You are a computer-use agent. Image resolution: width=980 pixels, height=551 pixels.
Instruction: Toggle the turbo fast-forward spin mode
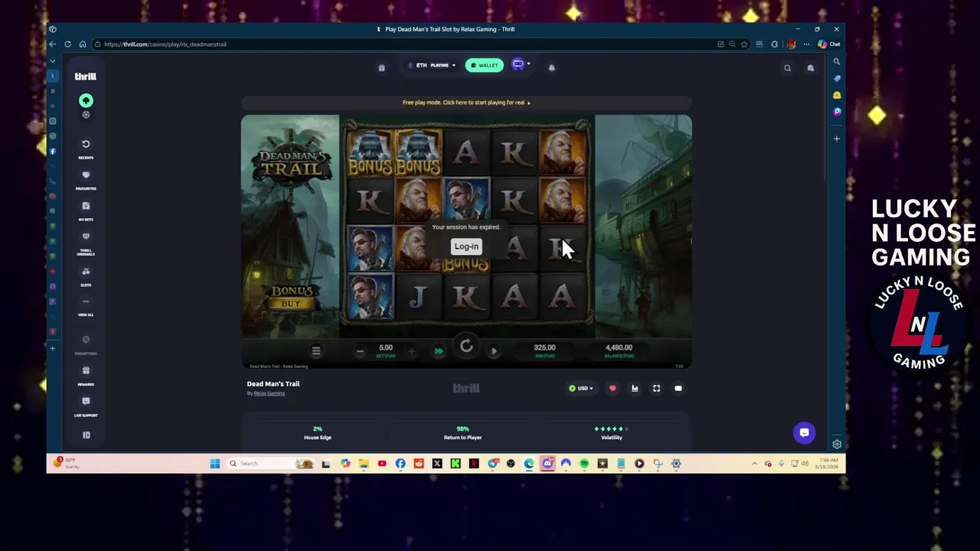point(439,351)
